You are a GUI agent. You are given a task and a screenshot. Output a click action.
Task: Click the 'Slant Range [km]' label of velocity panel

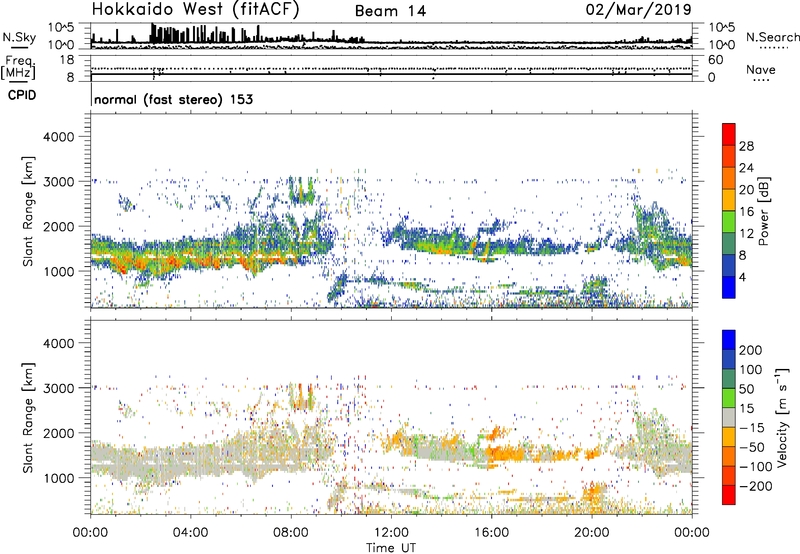pos(28,418)
